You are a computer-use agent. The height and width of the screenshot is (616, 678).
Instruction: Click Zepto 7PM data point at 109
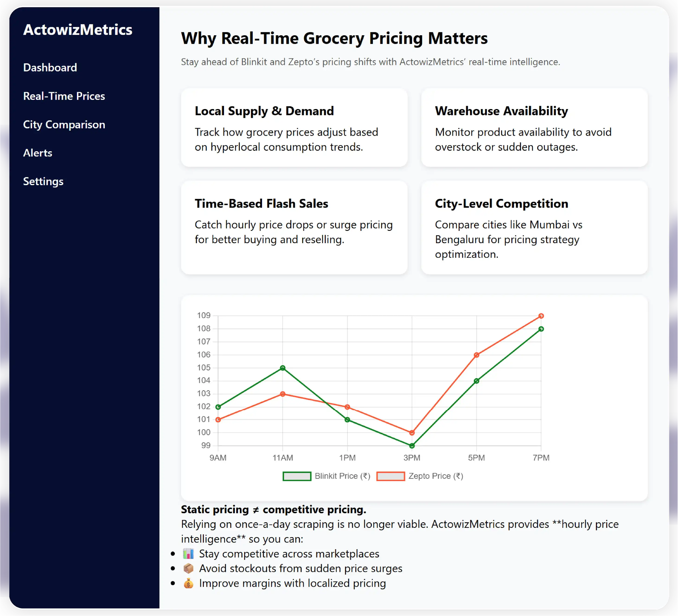[x=541, y=316]
